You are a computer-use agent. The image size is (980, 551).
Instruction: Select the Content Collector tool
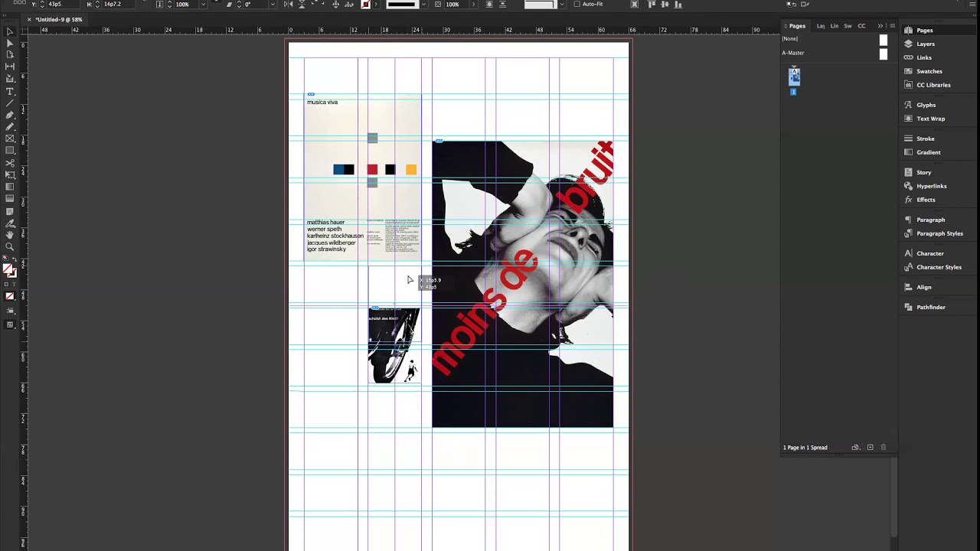click(x=10, y=79)
